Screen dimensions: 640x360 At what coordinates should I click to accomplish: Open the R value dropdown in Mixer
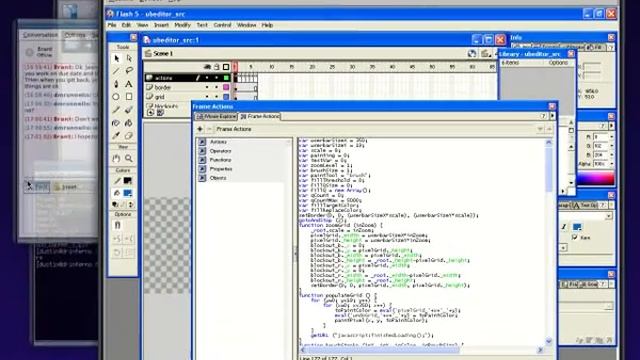coord(611,137)
